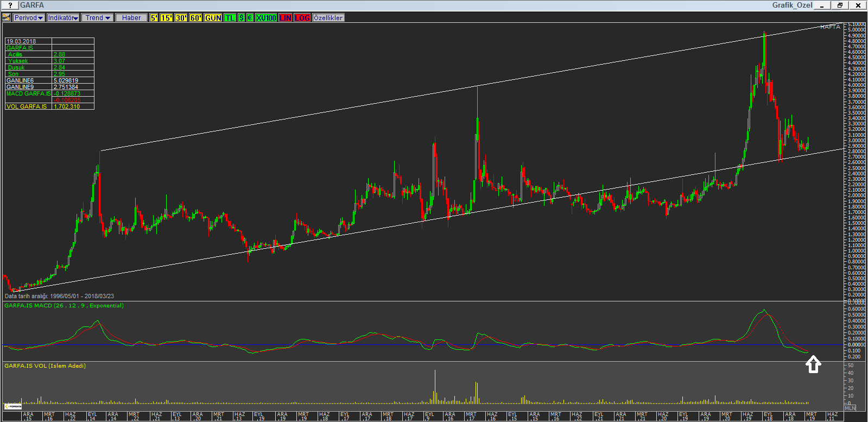Click the chart icon left of Periyod
This screenshot has height=422, width=868.
point(7,18)
